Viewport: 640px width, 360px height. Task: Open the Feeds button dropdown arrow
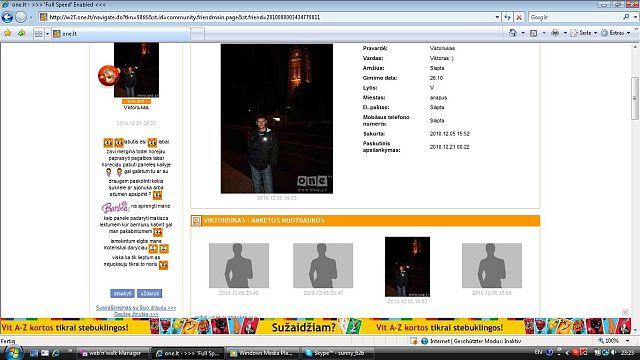[x=544, y=33]
